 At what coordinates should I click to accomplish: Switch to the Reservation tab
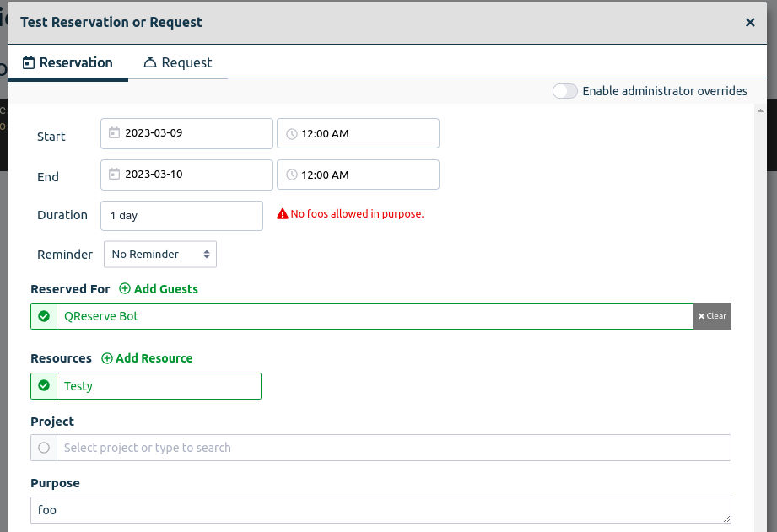click(67, 63)
